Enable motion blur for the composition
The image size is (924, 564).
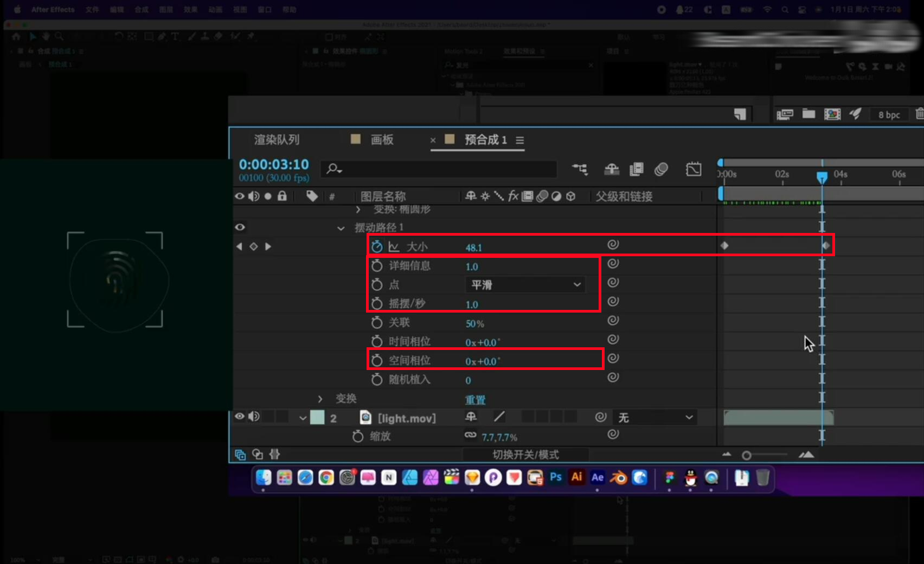661,169
